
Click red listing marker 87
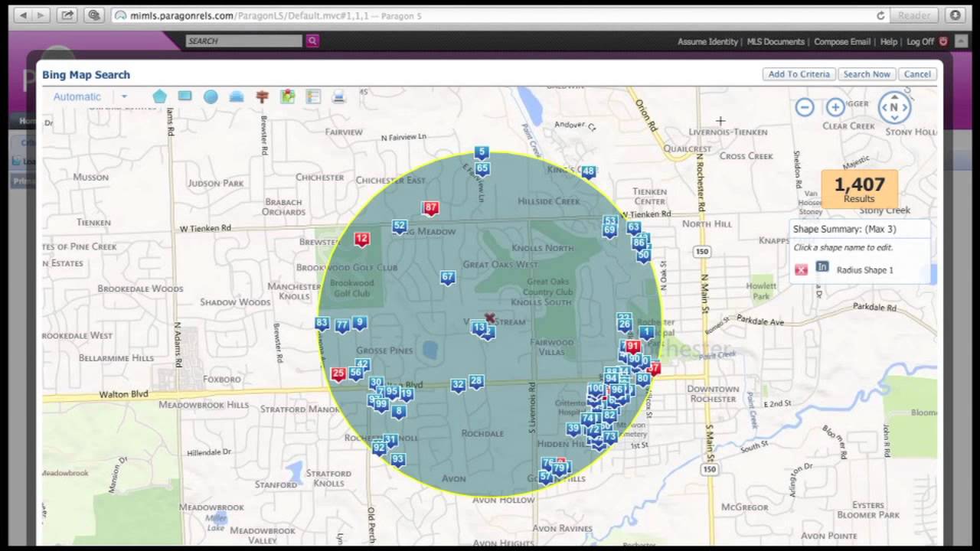pos(430,208)
